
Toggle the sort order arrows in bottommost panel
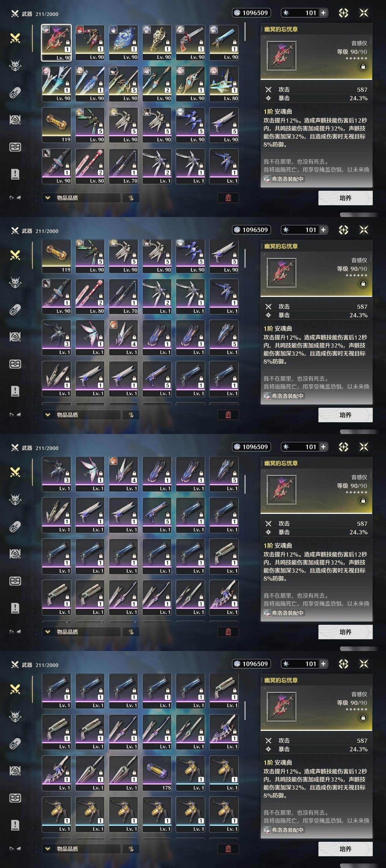pyautogui.click(x=131, y=849)
